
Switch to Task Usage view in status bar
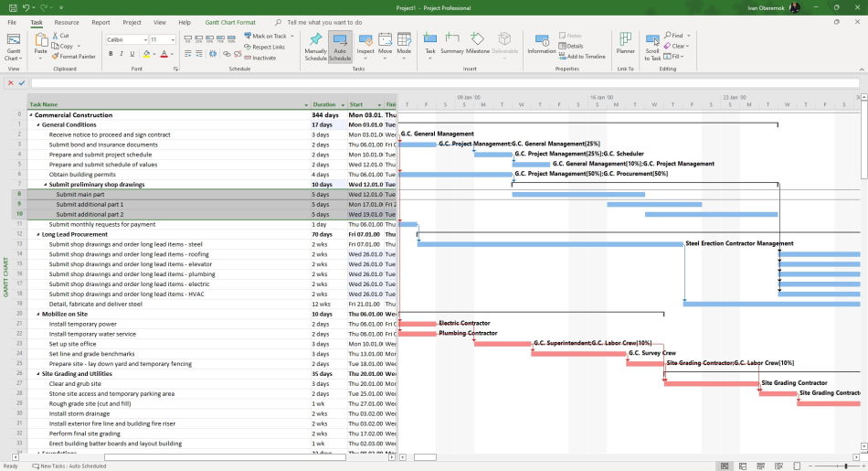[x=742, y=466]
